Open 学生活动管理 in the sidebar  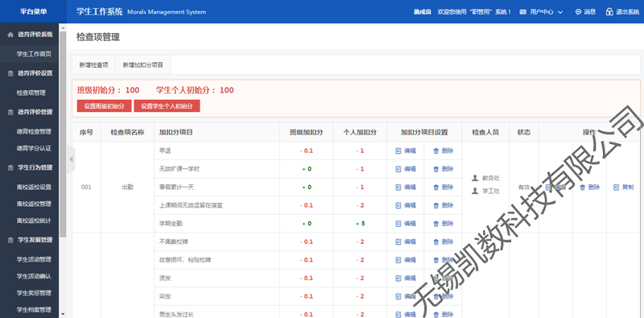coord(34,260)
